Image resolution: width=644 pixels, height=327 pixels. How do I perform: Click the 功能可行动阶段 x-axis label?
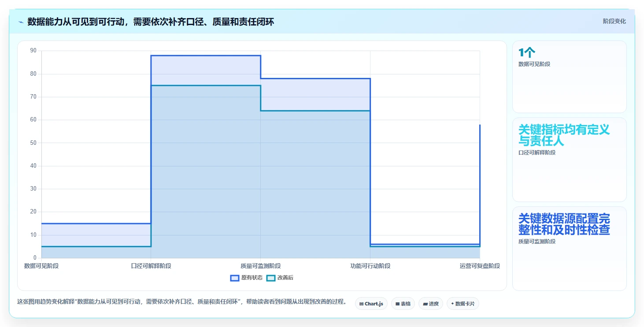tap(370, 266)
